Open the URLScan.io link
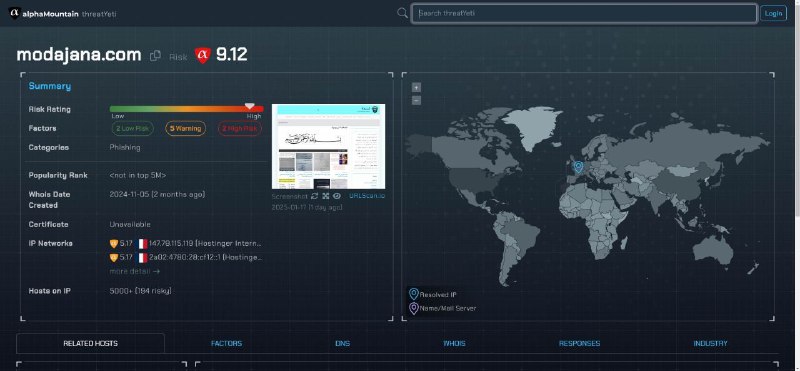Screen dimensions: 800x371 [x=367, y=196]
